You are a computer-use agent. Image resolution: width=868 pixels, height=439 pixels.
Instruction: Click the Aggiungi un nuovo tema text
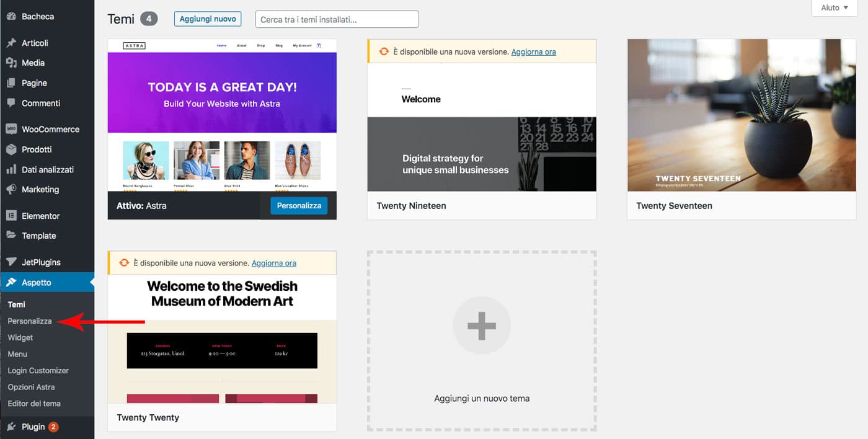482,398
